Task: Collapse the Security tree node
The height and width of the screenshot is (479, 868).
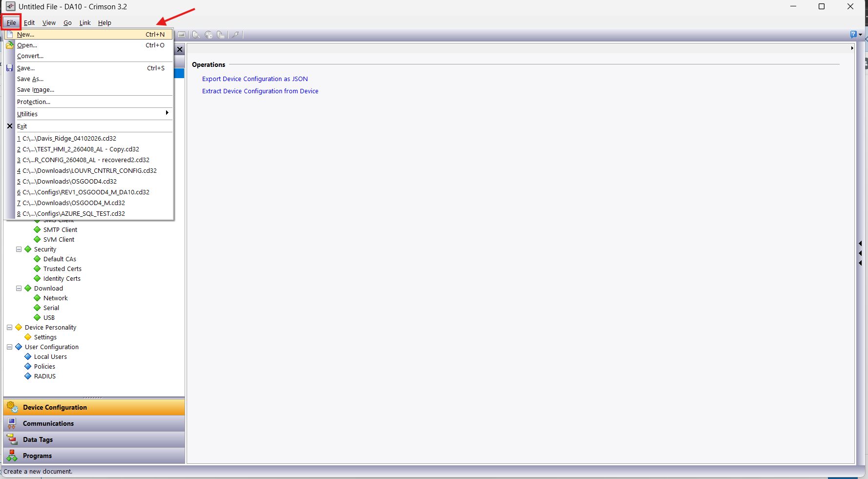Action: pos(19,249)
